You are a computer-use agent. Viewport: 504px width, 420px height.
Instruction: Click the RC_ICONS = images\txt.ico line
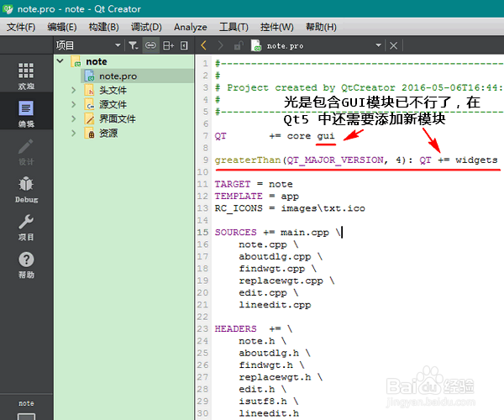coord(290,208)
